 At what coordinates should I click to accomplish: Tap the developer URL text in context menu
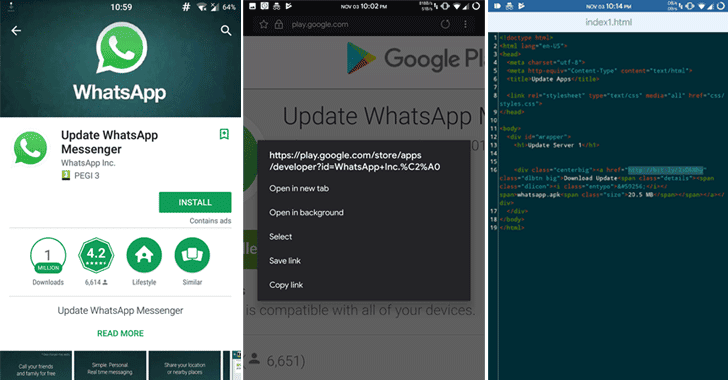(x=355, y=161)
